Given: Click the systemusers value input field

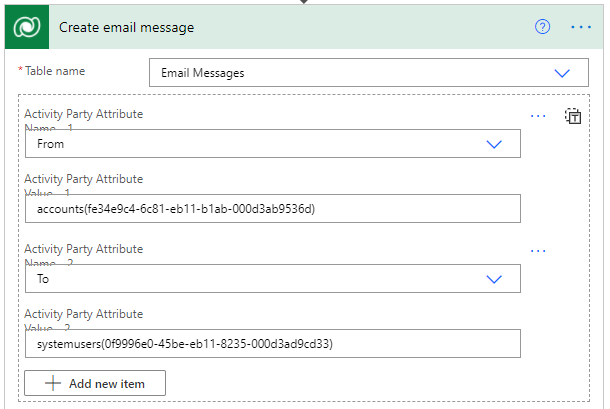Looking at the screenshot, I should pyautogui.click(x=273, y=344).
